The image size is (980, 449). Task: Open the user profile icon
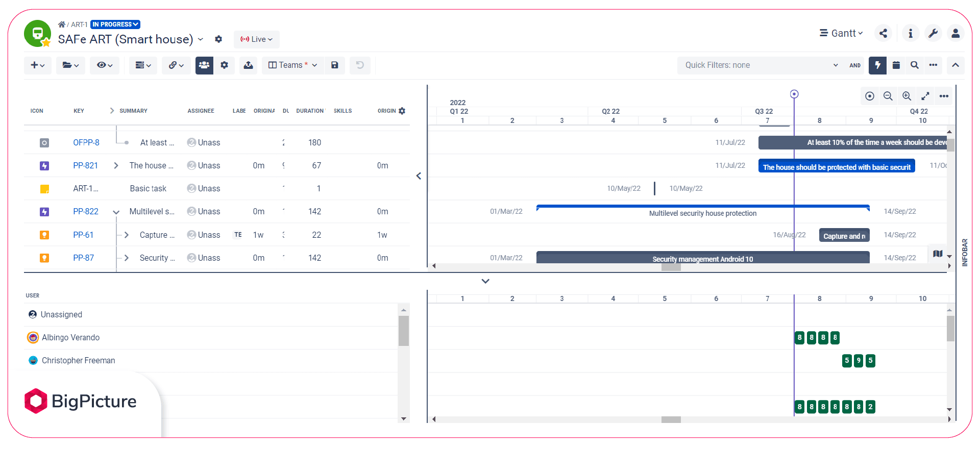[x=955, y=34]
